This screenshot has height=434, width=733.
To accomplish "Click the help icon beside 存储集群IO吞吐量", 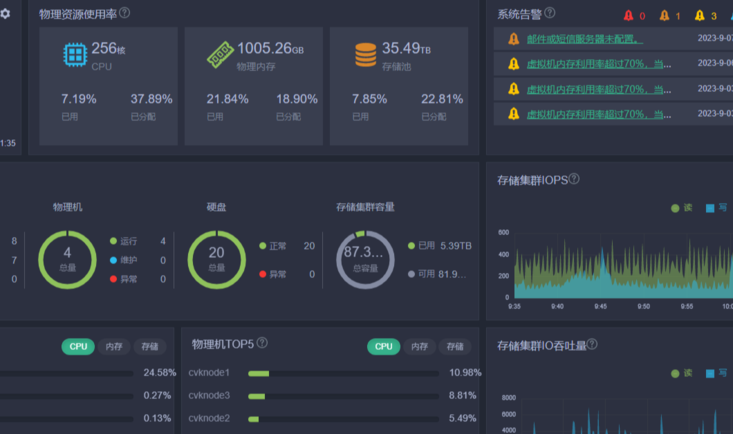I will pos(592,344).
